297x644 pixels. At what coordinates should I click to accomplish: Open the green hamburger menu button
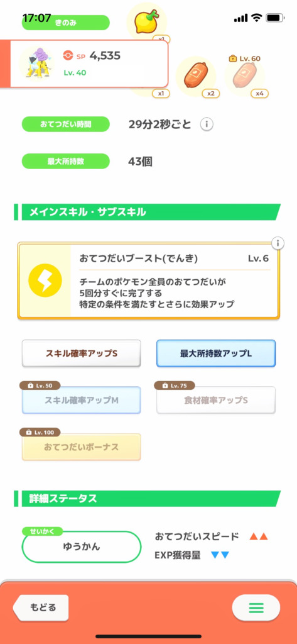pos(256,608)
